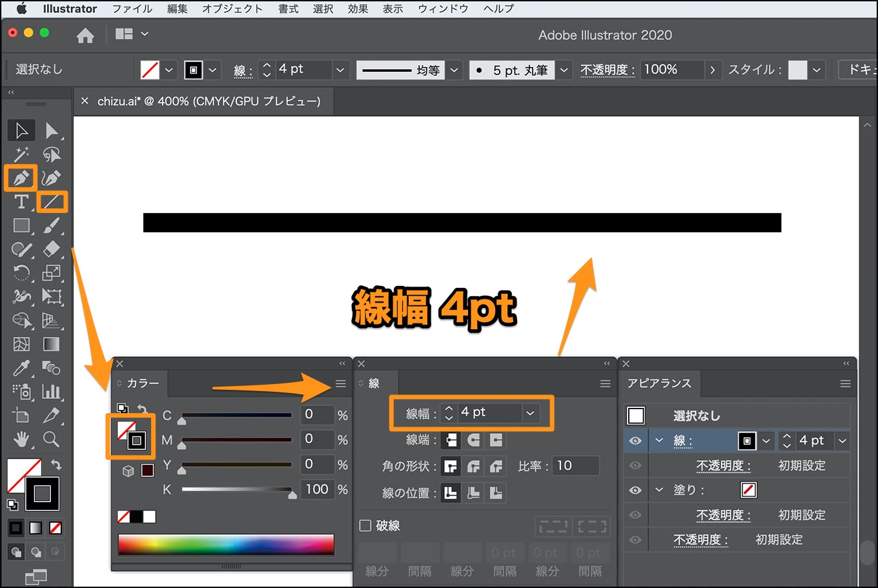Collapse the 線 row in Appearance
878x588 pixels.
[659, 440]
